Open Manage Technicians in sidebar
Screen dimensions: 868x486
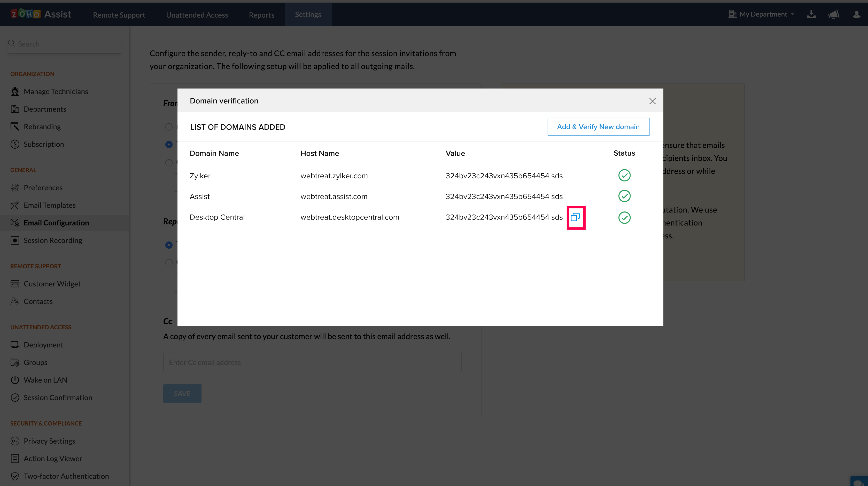[x=56, y=92]
